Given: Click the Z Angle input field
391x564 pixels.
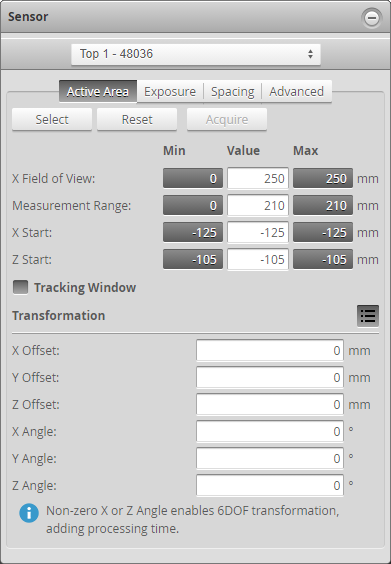Looking at the screenshot, I should click(x=270, y=485).
